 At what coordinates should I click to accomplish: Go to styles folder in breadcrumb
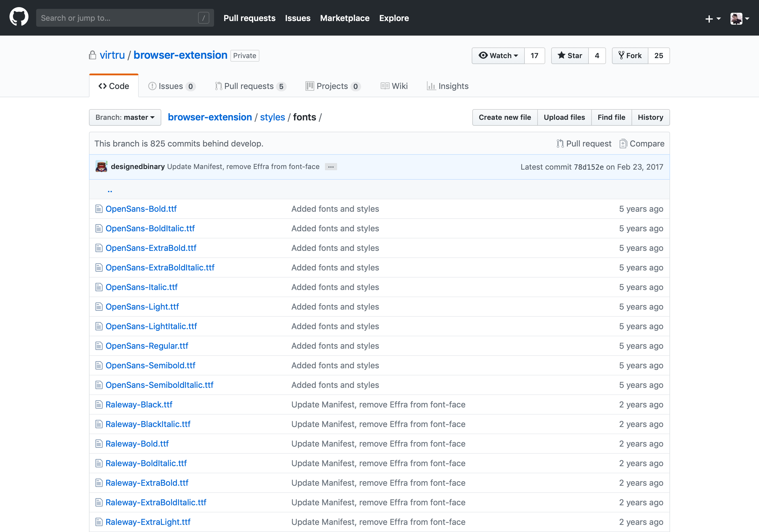pyautogui.click(x=272, y=117)
